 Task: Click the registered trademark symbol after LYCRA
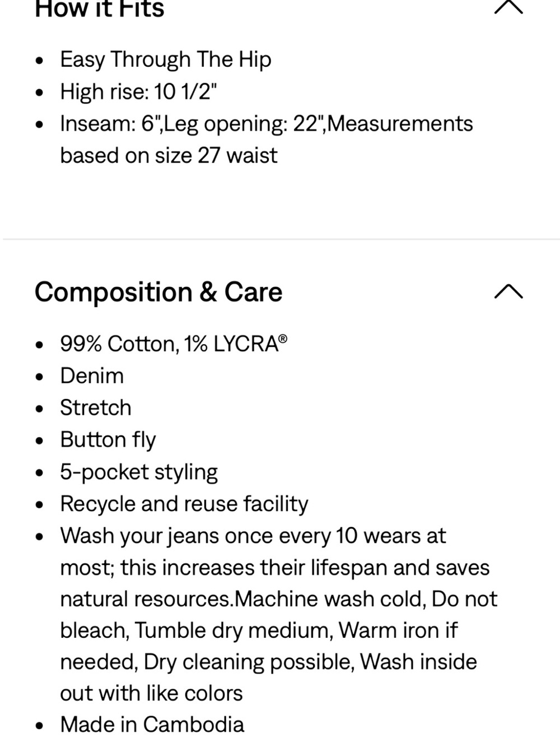[x=283, y=339]
